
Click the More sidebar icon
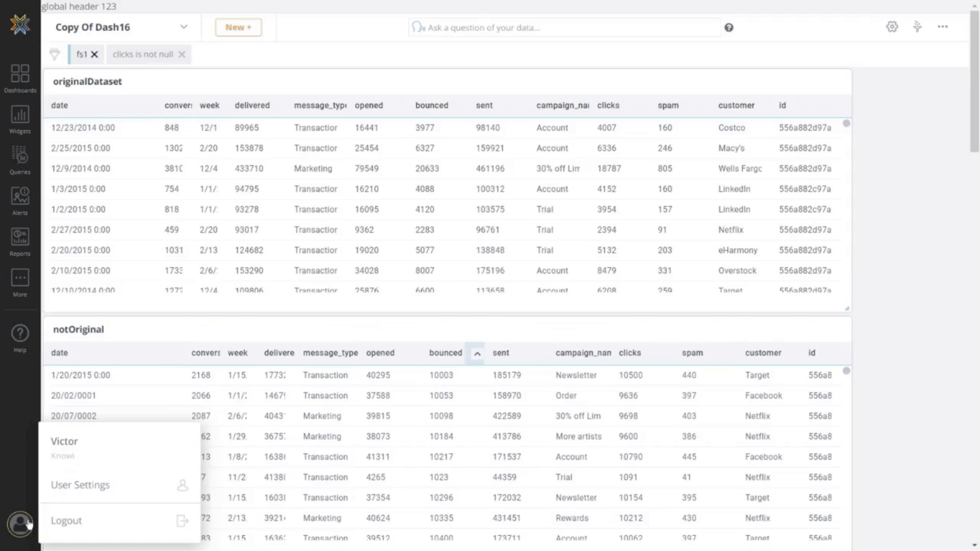coord(20,282)
